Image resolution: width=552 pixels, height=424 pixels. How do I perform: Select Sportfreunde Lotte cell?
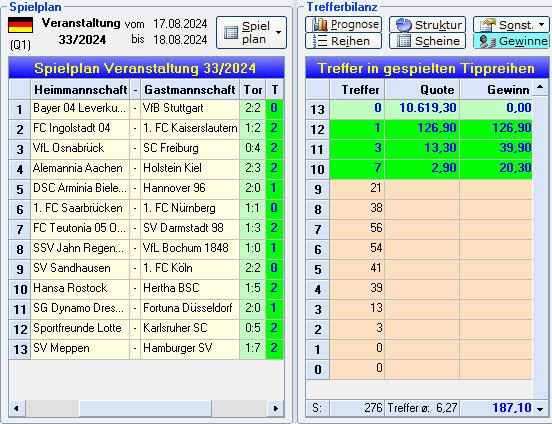pos(80,329)
